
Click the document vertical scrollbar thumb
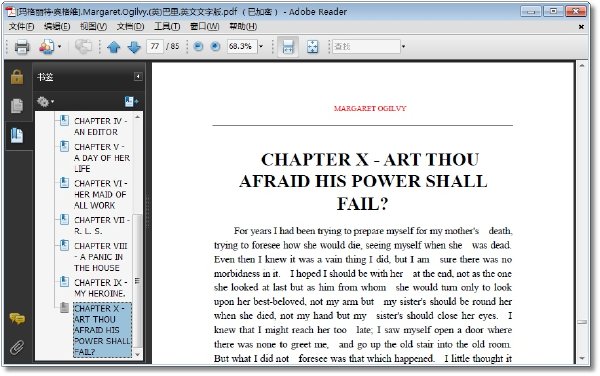[582, 322]
